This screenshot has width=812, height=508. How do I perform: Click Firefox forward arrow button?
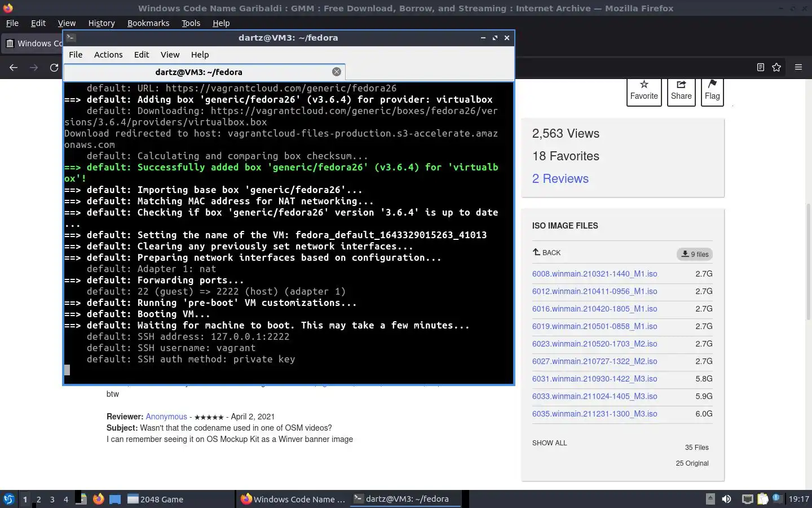pos(34,67)
